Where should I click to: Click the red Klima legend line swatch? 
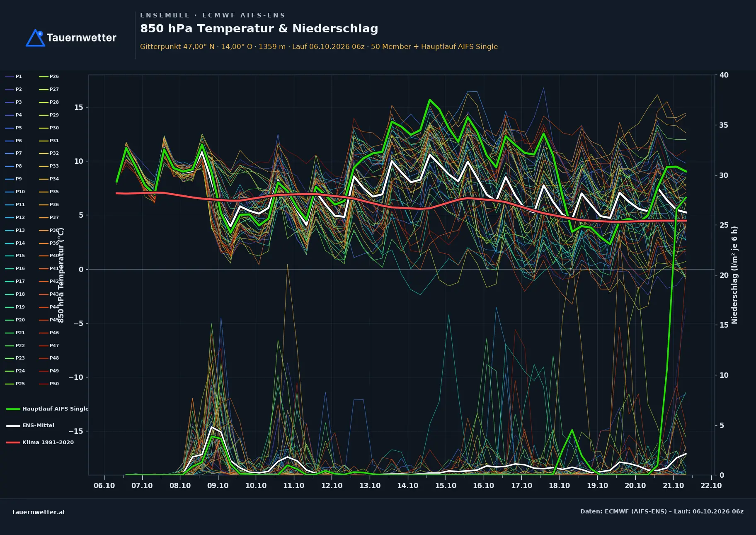pos(13,443)
